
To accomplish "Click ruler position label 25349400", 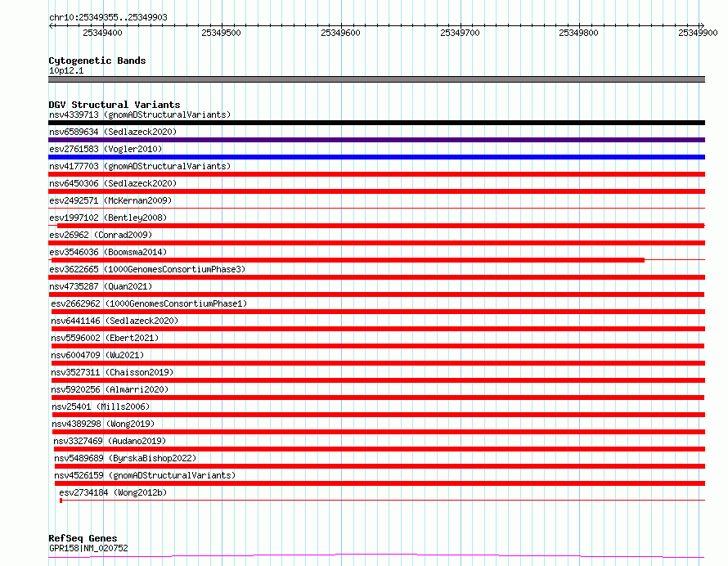I will [x=102, y=33].
